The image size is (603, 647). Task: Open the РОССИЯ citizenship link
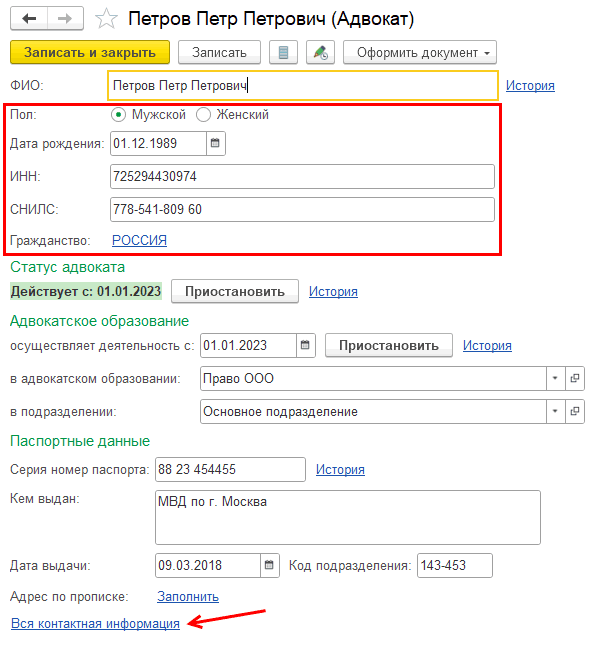pyautogui.click(x=139, y=240)
